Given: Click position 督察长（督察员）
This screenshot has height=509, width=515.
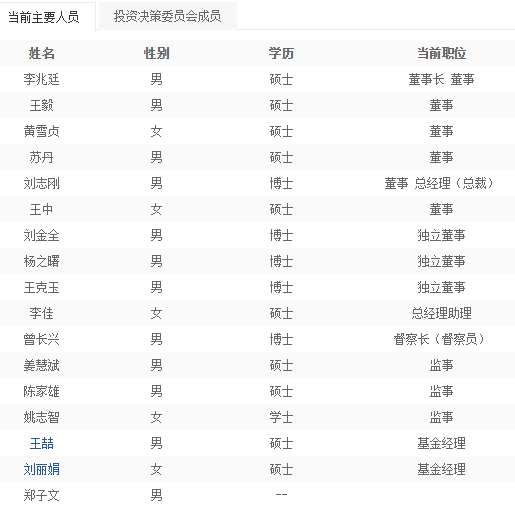Looking at the screenshot, I should point(439,339).
